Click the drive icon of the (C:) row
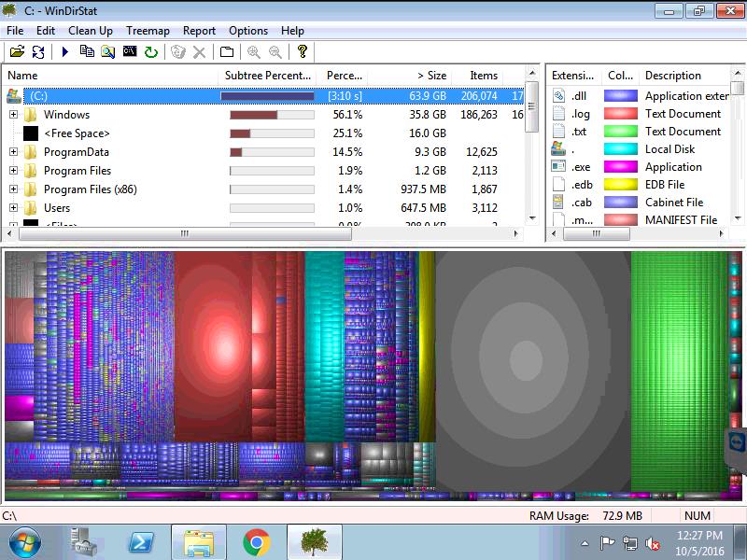 [14, 96]
